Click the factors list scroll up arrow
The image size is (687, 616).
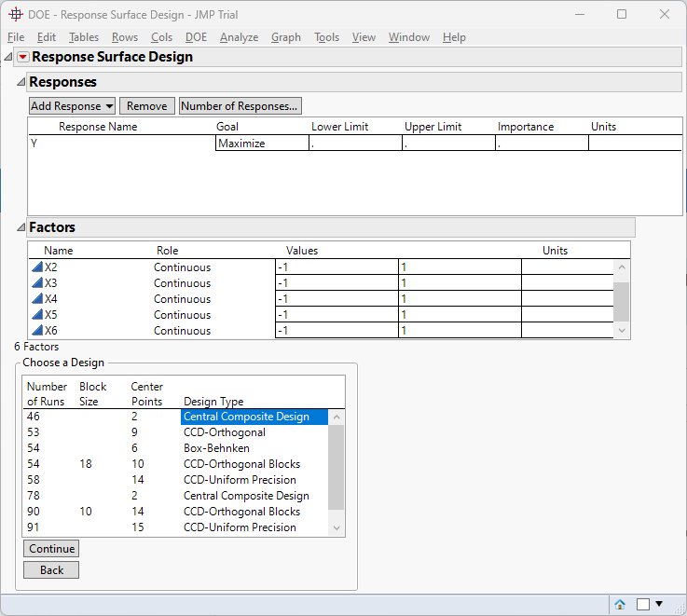pyautogui.click(x=621, y=267)
